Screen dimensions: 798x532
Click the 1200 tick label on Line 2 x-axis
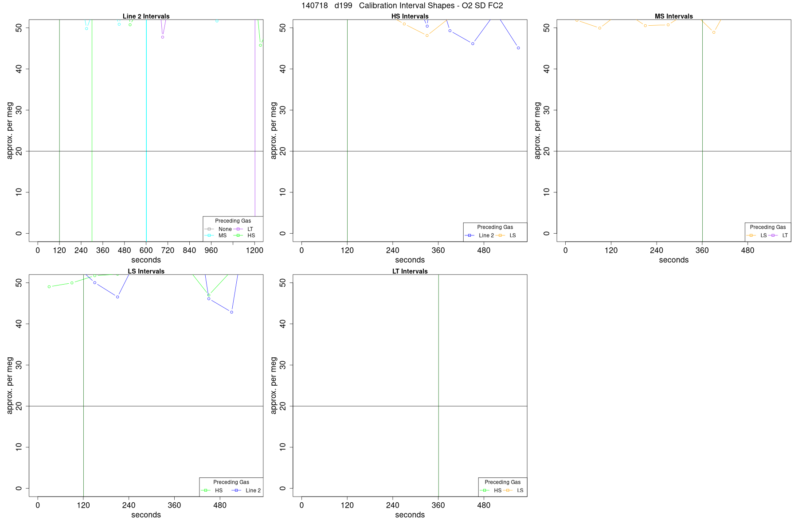[x=254, y=250]
